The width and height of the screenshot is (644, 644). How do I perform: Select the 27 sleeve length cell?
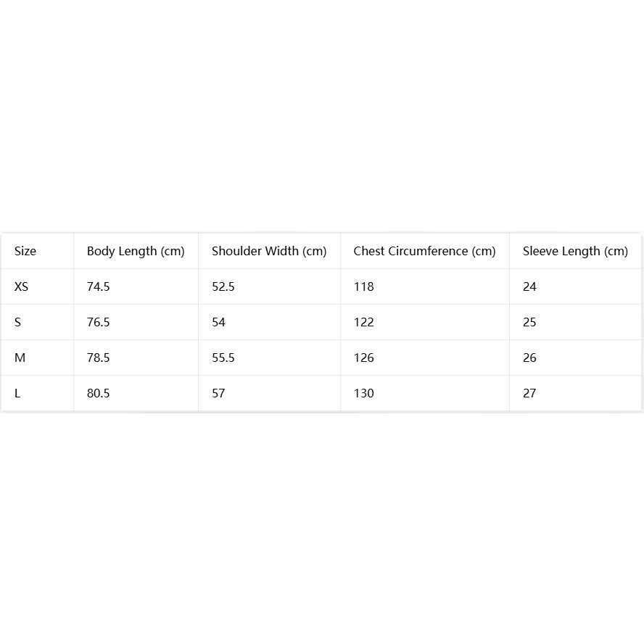(x=529, y=394)
